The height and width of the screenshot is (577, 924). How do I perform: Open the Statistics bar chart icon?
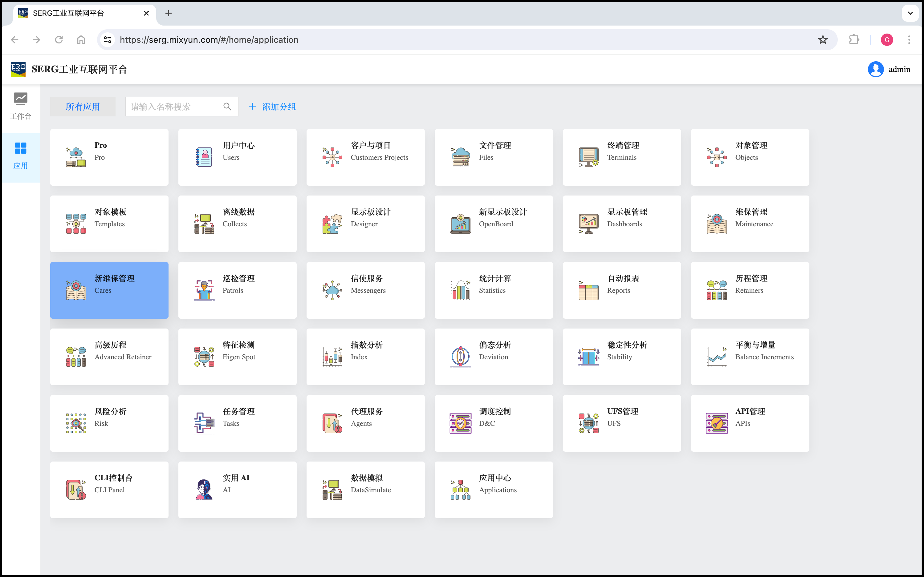[460, 290]
